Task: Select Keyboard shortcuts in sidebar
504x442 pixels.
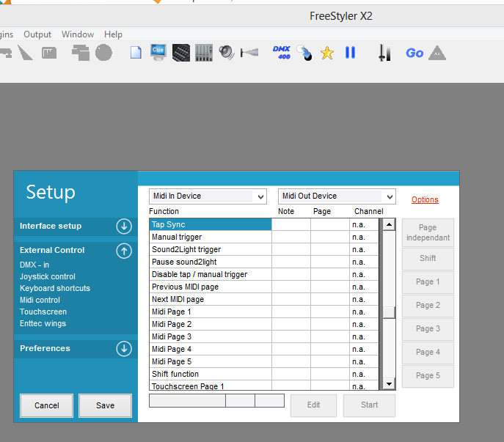Action: [55, 288]
